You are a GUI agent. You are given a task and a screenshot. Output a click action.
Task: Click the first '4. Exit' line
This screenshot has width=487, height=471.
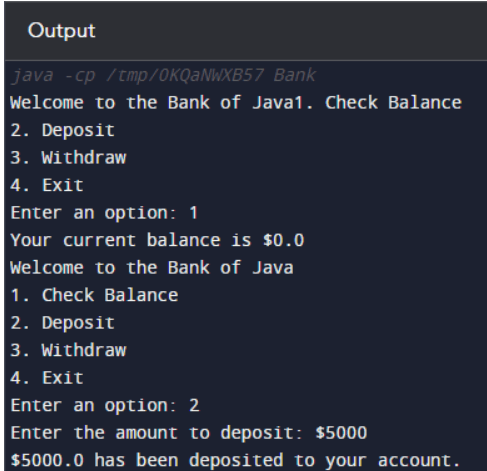tap(47, 185)
